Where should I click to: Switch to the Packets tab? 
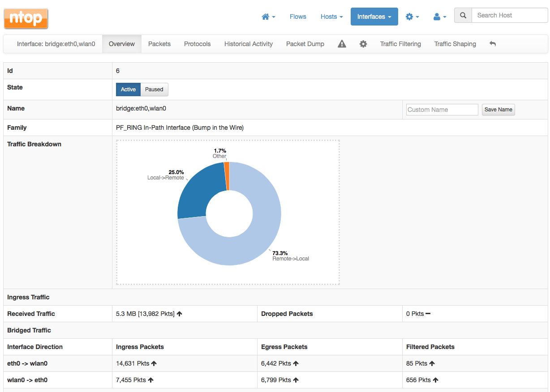(x=159, y=44)
